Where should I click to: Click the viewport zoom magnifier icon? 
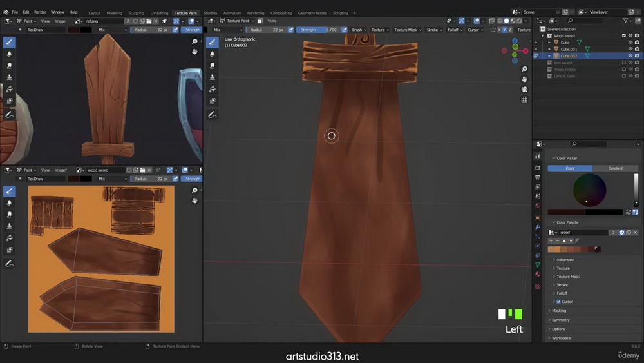point(524,69)
